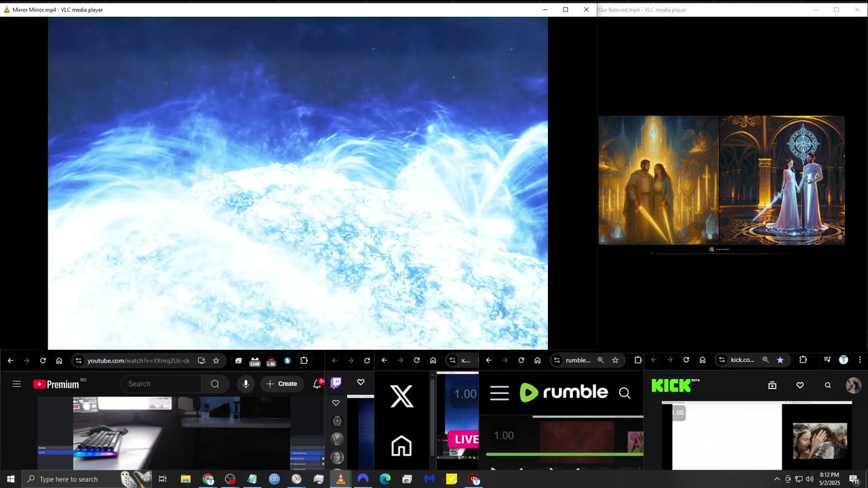Open the Windows notification center
This screenshot has width=868, height=488.
click(854, 479)
